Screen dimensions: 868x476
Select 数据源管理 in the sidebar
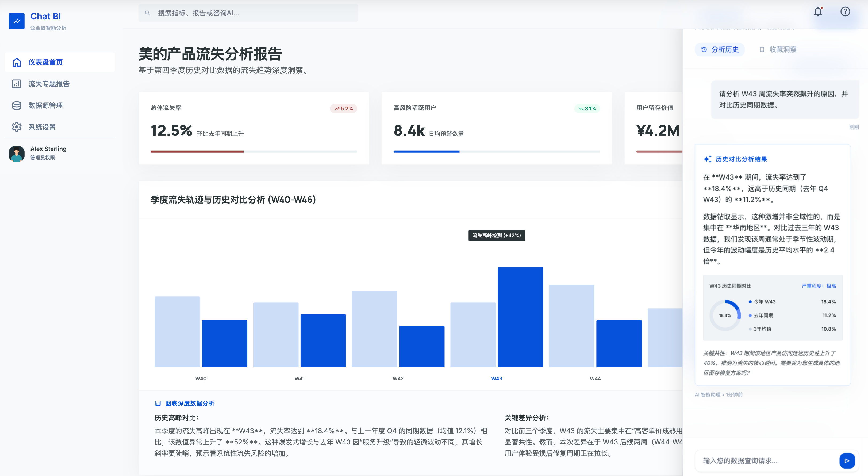point(45,105)
